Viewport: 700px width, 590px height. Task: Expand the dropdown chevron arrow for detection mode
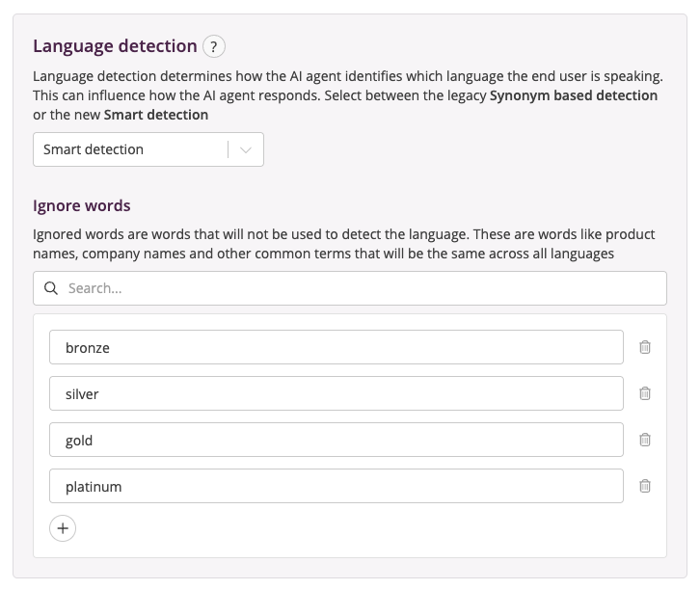[x=246, y=149]
